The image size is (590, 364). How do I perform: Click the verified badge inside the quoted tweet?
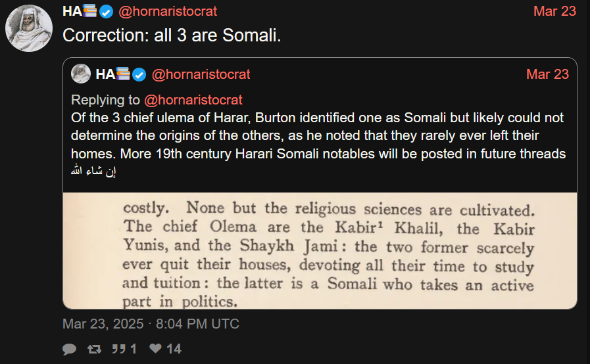pos(139,74)
